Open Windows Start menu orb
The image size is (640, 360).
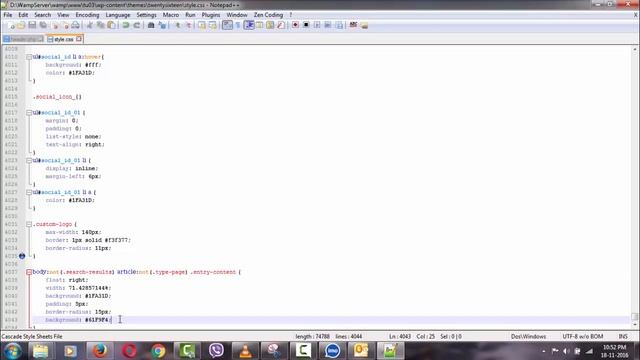[13, 351]
